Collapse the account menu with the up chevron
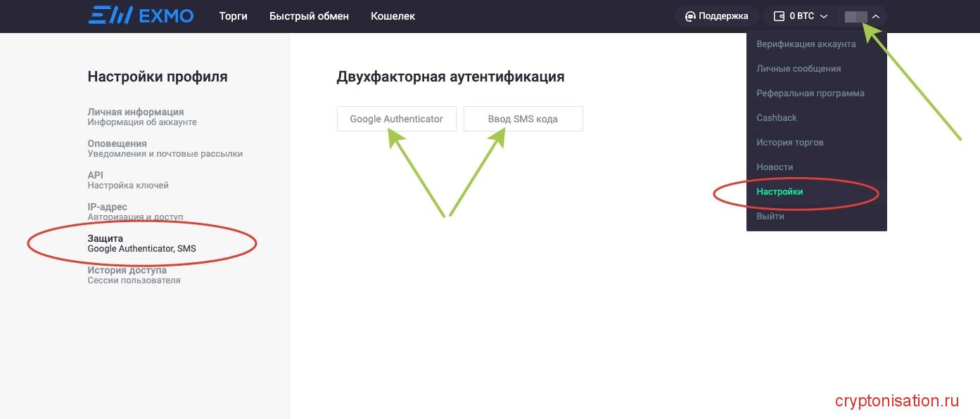 tap(876, 15)
